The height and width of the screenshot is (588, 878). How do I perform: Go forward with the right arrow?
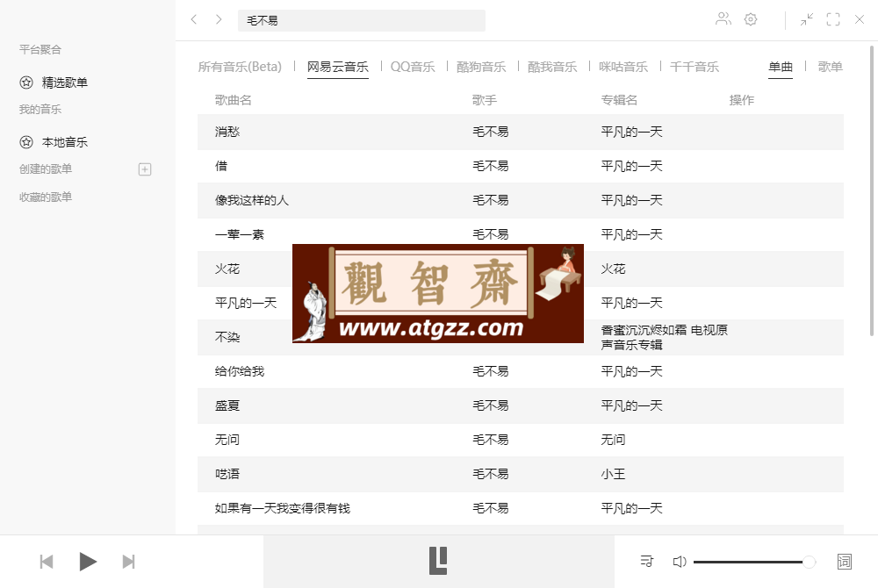[x=219, y=19]
